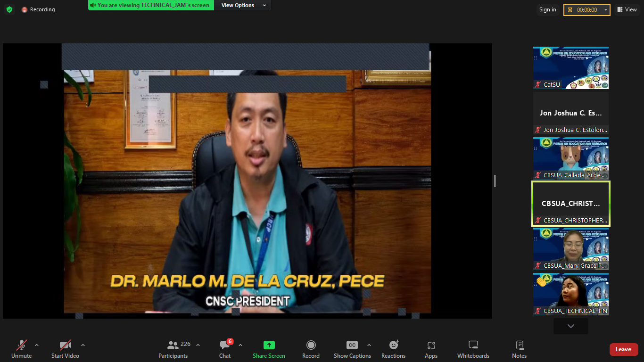Expand audio options arrow beside Unmute
Image resolution: width=644 pixels, height=362 pixels.
(x=37, y=345)
